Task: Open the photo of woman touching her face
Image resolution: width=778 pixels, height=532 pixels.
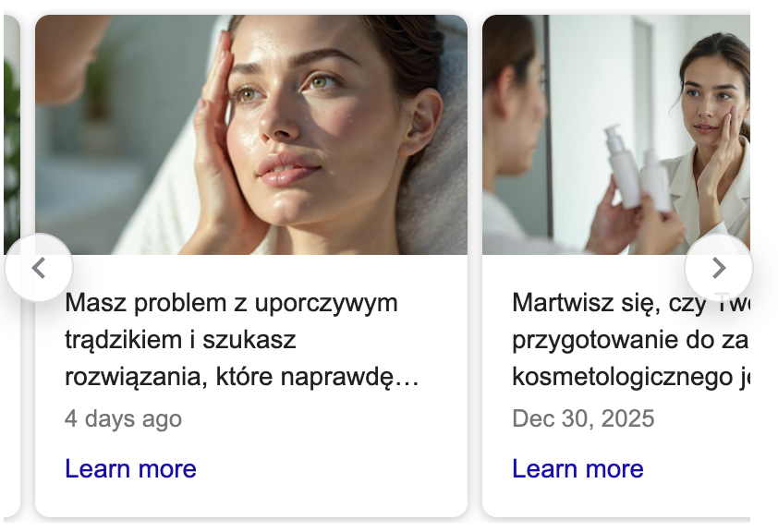Action: (x=251, y=135)
